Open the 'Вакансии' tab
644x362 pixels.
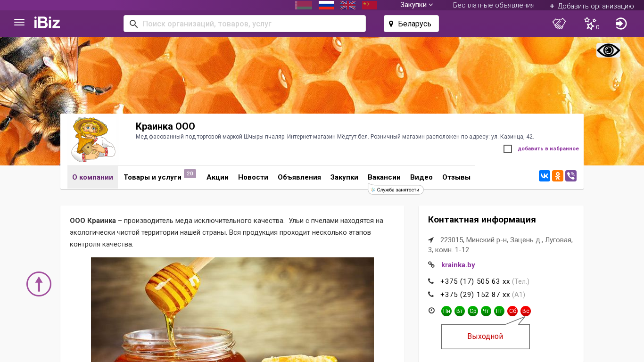[x=384, y=177]
